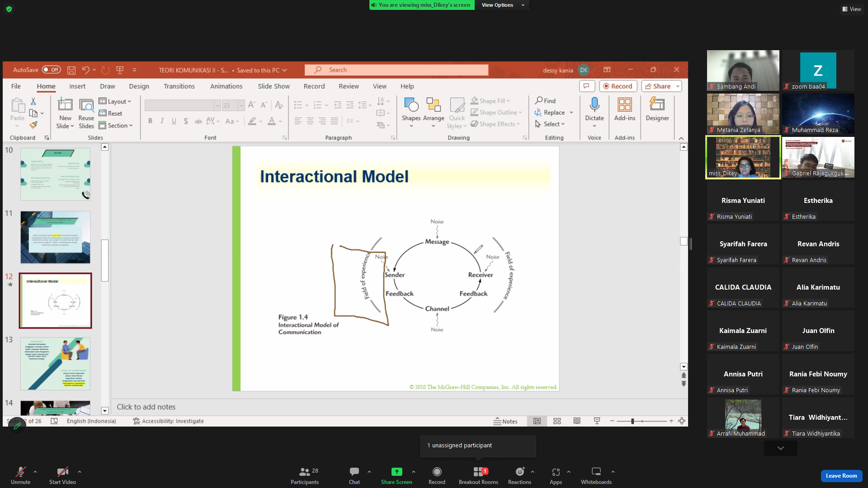Start presentation from beginning icon
Viewport: 868px width, 488px height.
(120, 70)
